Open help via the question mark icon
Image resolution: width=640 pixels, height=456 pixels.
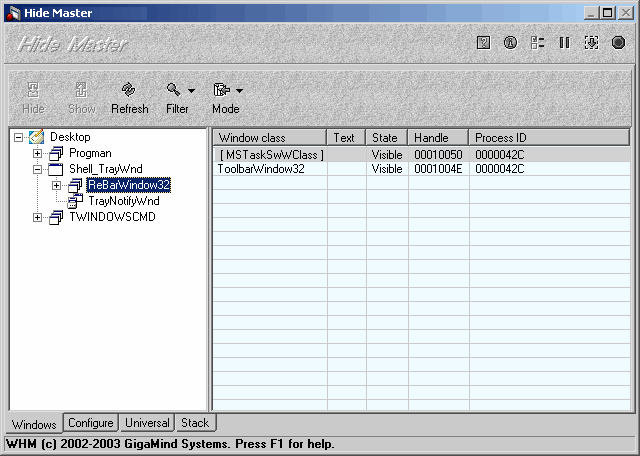[483, 42]
